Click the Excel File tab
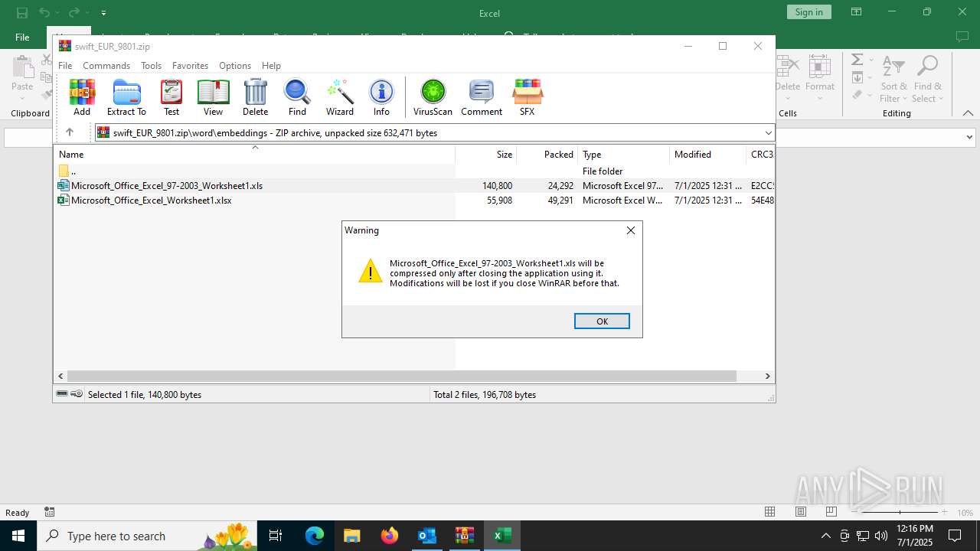This screenshot has height=551, width=980. point(22,37)
